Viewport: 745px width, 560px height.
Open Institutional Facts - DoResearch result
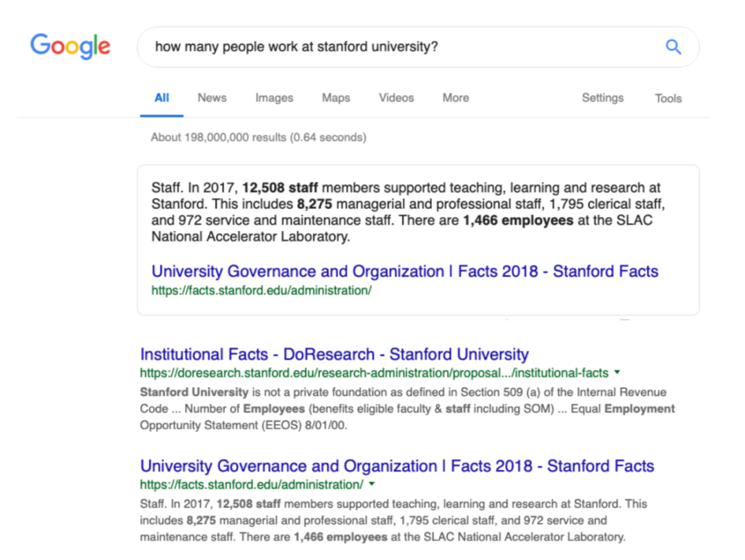click(334, 354)
